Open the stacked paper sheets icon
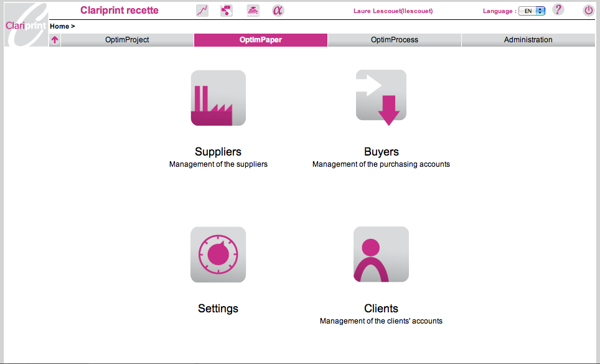 click(x=253, y=11)
